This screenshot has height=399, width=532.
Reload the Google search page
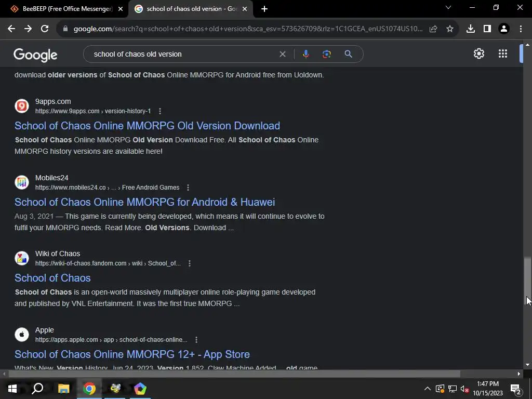(x=45, y=29)
